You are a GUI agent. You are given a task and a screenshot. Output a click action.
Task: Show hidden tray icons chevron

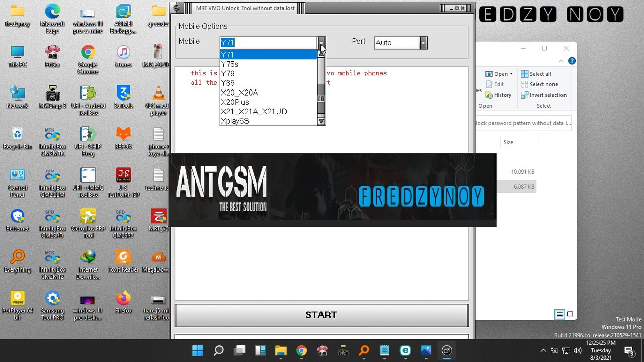click(543, 351)
